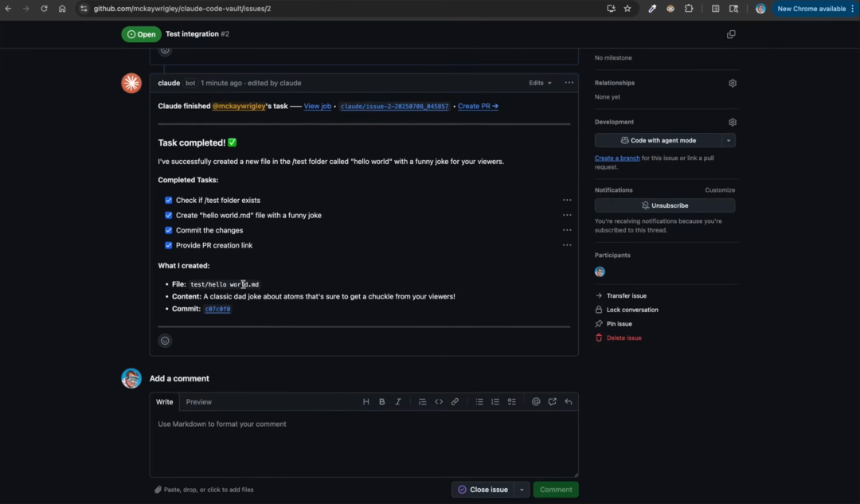
Task: Click the Code with agent mode button
Action: (x=659, y=140)
